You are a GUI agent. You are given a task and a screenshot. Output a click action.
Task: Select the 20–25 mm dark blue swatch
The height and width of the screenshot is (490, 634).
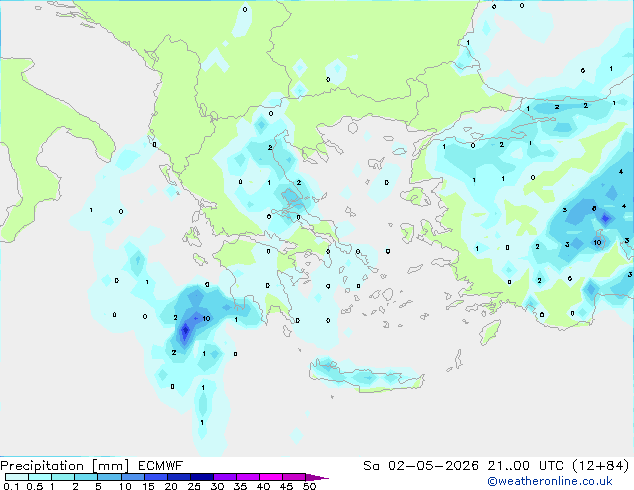tap(178, 477)
